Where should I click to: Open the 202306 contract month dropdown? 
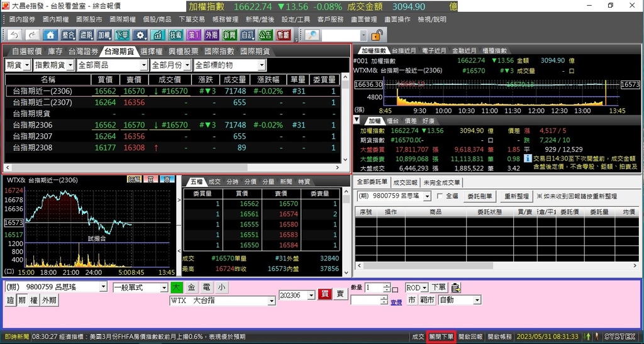click(297, 295)
